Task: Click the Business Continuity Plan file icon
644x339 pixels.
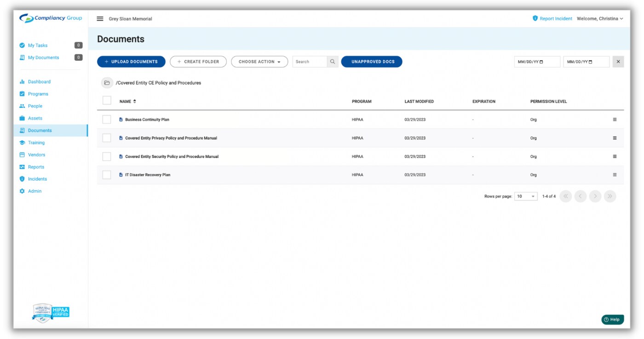Action: (121, 120)
